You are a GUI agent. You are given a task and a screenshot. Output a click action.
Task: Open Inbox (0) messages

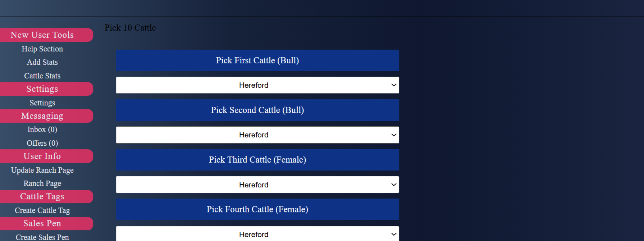pyautogui.click(x=42, y=129)
